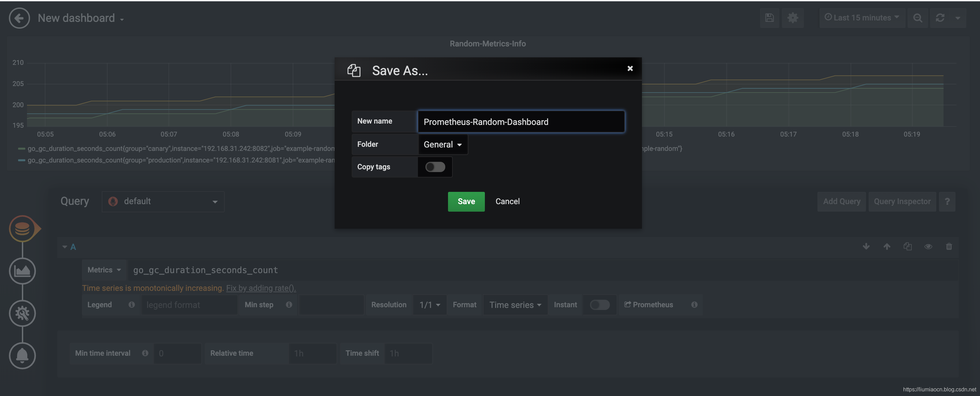Duplicate query A copy icon
This screenshot has width=980, height=396.
click(907, 246)
